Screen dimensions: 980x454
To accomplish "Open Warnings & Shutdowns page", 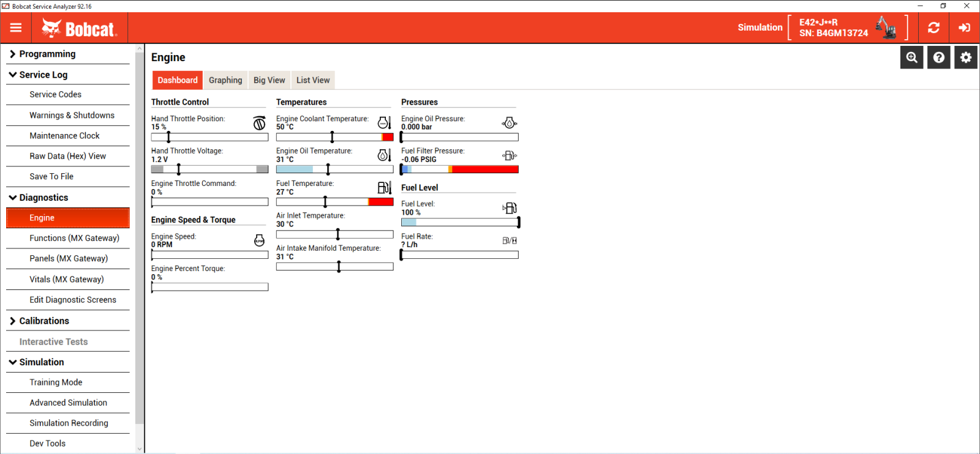I will [72, 115].
